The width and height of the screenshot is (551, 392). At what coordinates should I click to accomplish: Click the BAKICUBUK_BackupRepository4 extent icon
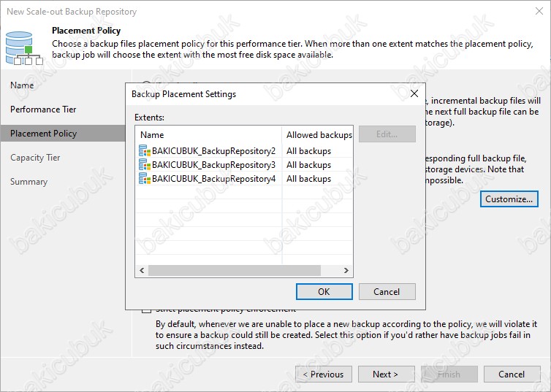click(145, 179)
